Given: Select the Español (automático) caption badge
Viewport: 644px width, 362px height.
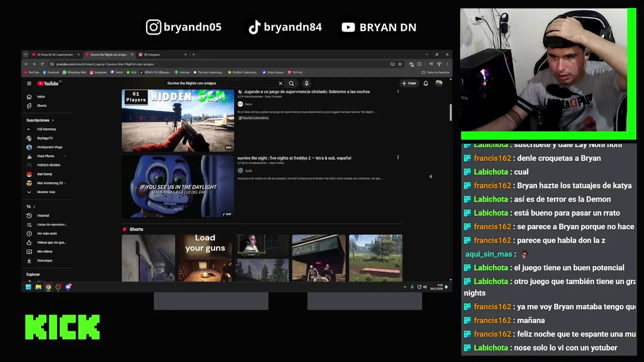Looking at the screenshot, I should point(254,118).
